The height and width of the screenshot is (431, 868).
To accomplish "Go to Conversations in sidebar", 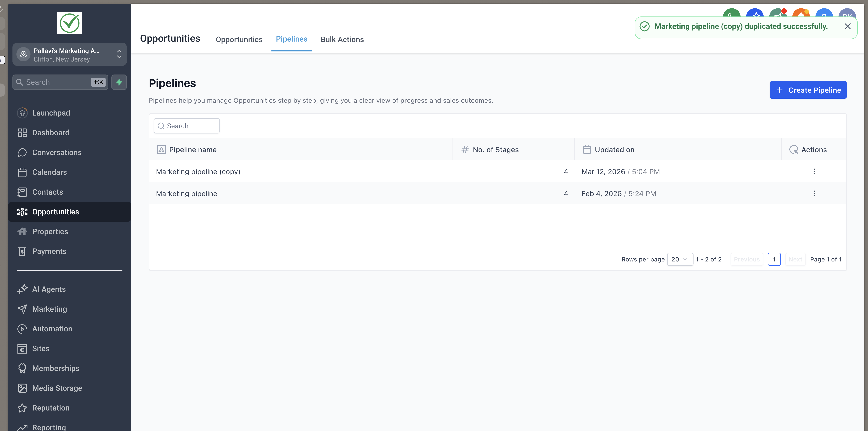I will (x=57, y=153).
